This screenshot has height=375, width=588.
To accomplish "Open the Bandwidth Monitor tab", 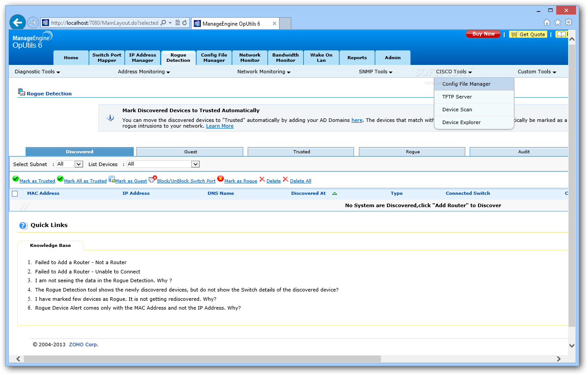I will point(286,58).
